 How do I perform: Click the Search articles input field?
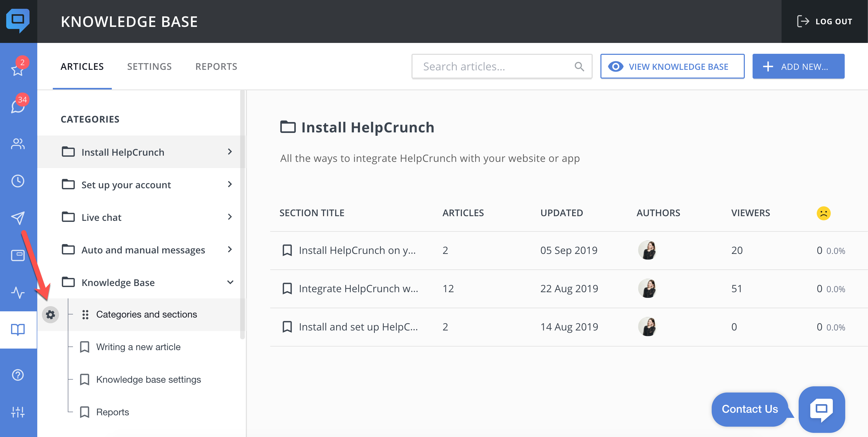(x=502, y=66)
